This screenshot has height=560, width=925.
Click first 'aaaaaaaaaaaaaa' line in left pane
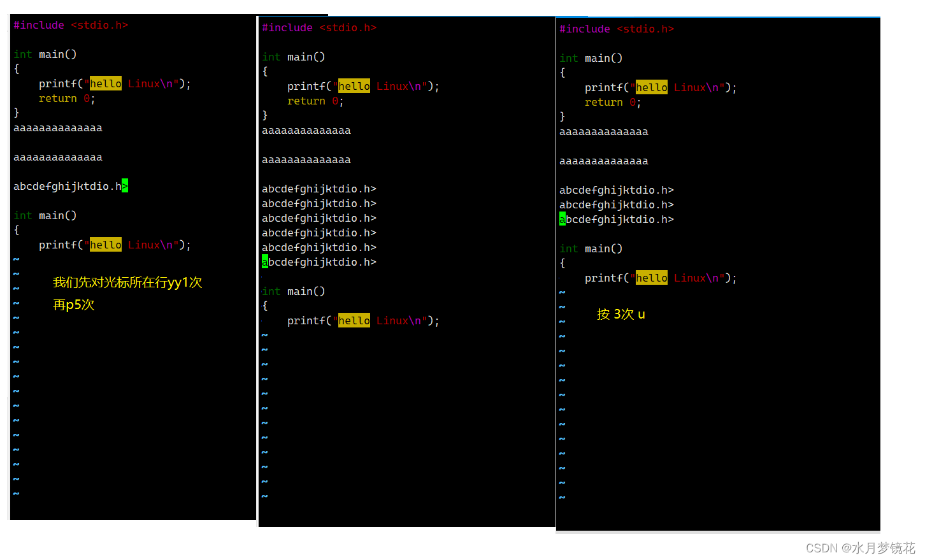58,128
